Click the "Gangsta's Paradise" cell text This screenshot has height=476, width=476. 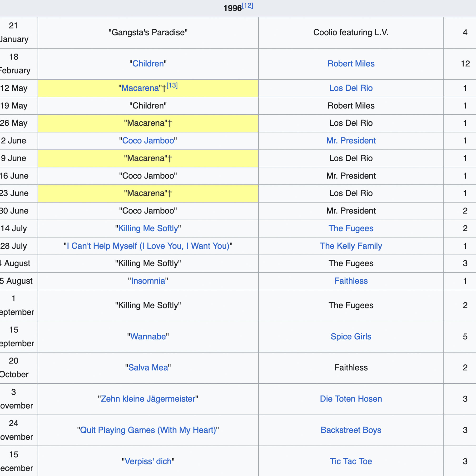click(x=148, y=32)
